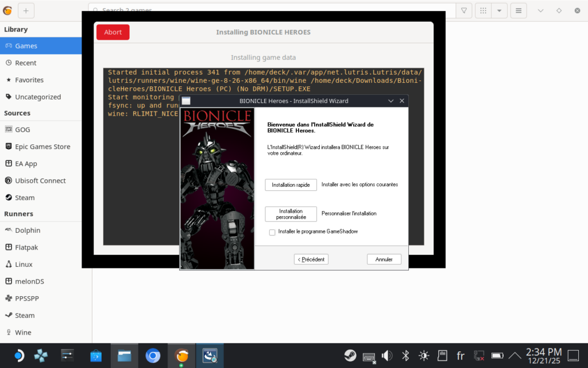The height and width of the screenshot is (368, 588).
Task: Expand the view options dropdown arrow
Action: point(500,10)
